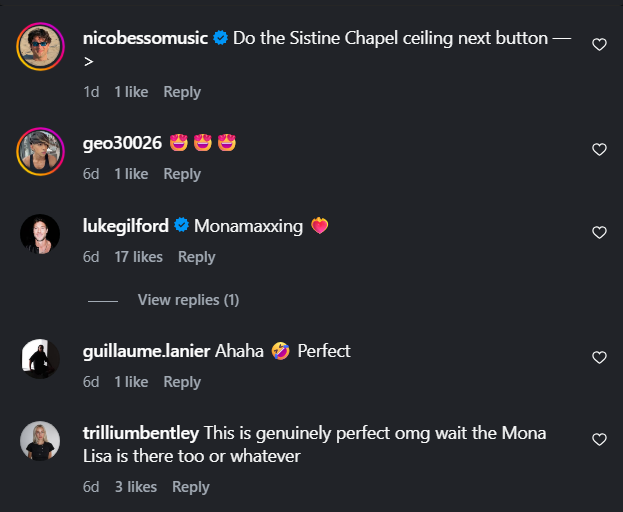Viewport: 623px width, 512px height.
Task: Reply to nicobessomusic's comment
Action: point(182,92)
